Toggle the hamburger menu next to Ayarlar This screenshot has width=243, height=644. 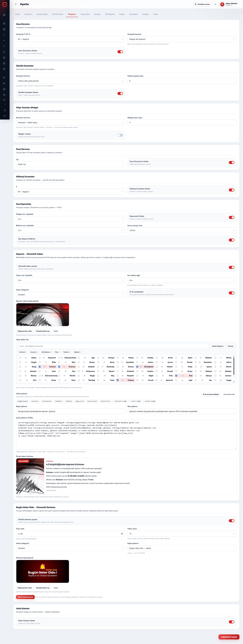pyautogui.click(x=16, y=4)
